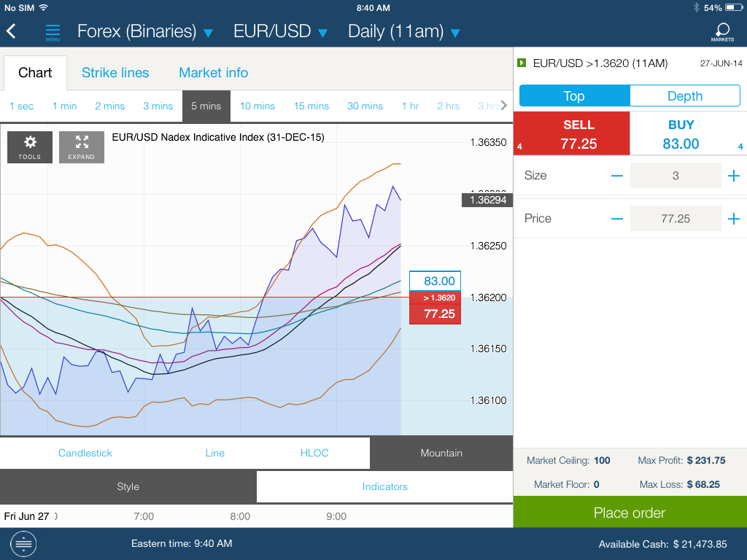Viewport: 747px width, 560px height.
Task: Switch to the Strike lines tab
Action: 115,73
